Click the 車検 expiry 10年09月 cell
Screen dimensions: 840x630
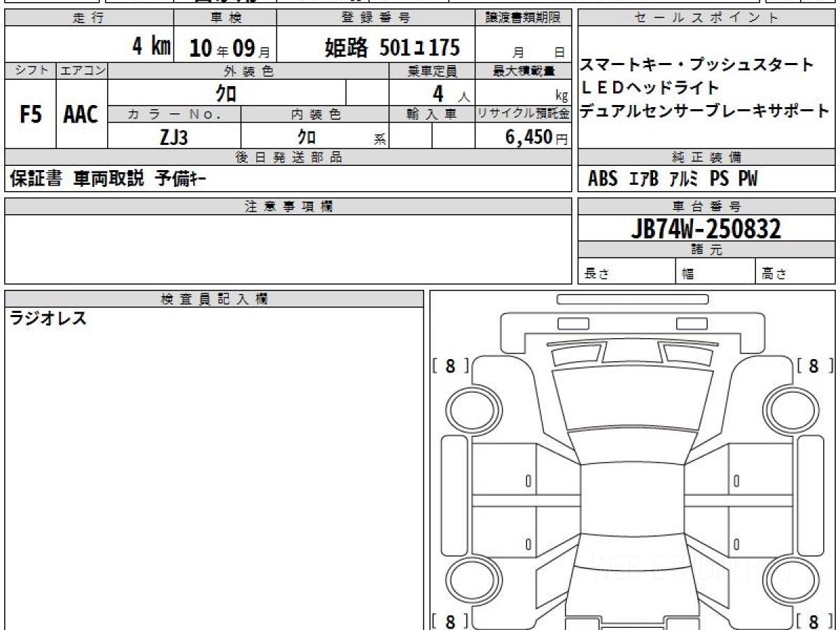225,47
